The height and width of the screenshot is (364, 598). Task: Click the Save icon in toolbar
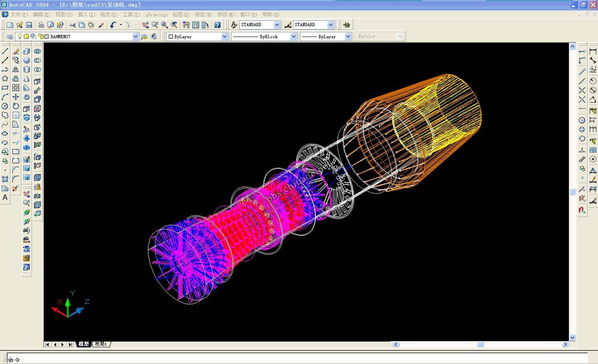pyautogui.click(x=29, y=25)
